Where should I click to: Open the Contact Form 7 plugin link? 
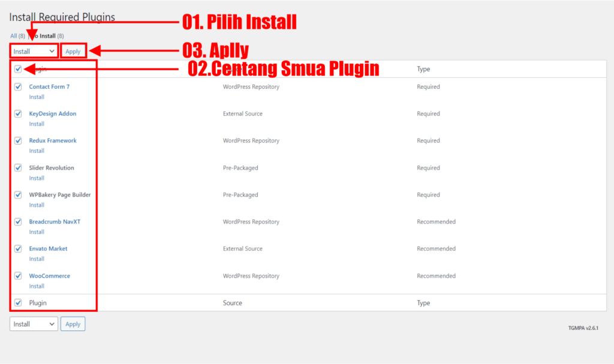pyautogui.click(x=49, y=86)
